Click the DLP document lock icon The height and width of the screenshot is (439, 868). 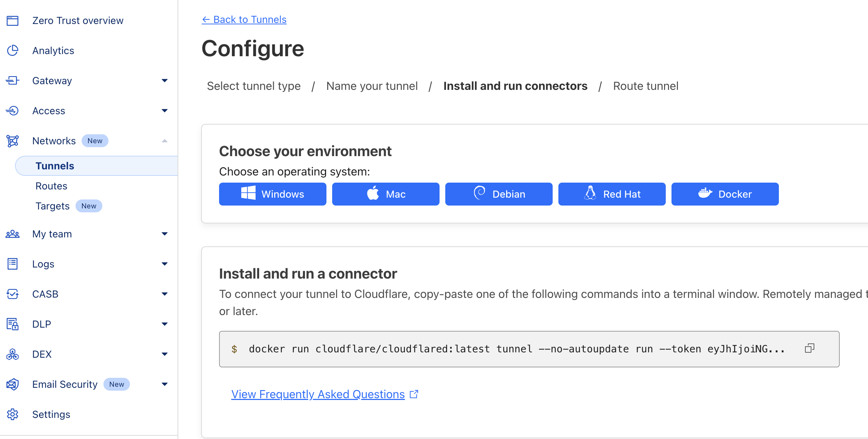[x=13, y=324]
